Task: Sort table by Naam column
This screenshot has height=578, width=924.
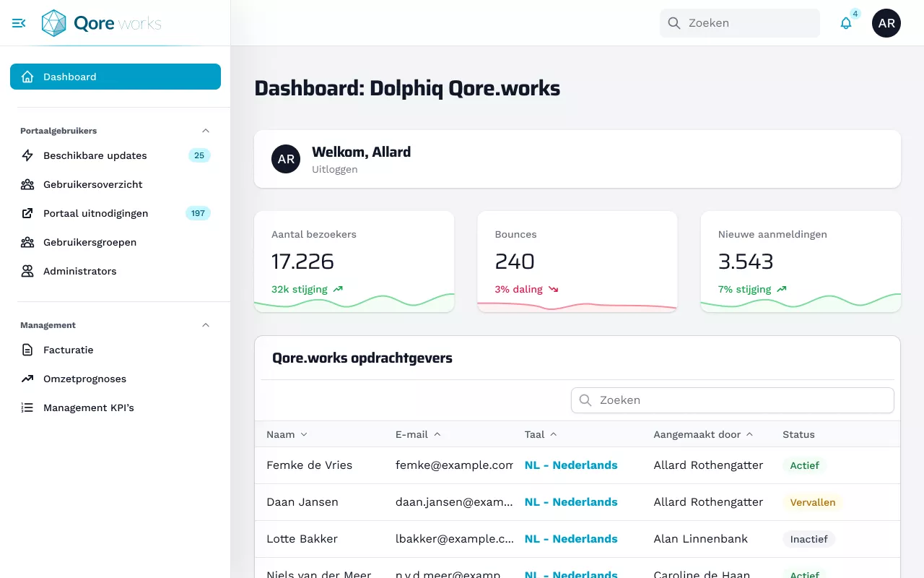Action: 287,434
